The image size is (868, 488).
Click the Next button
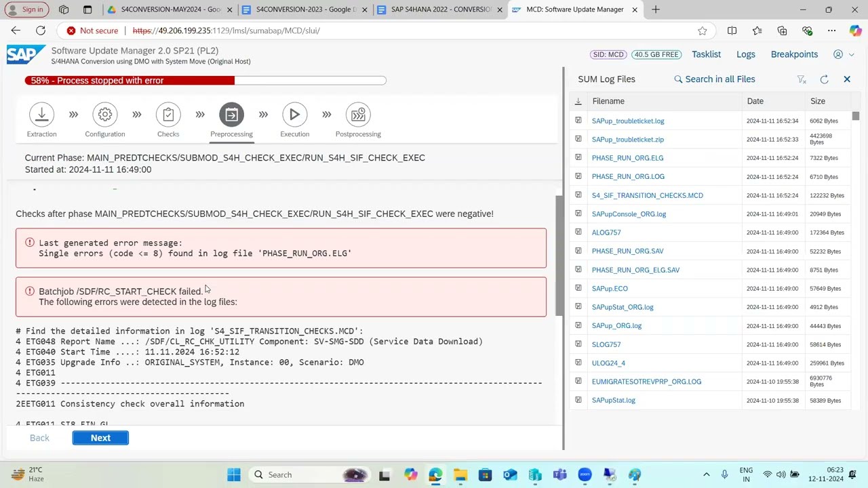tap(100, 438)
